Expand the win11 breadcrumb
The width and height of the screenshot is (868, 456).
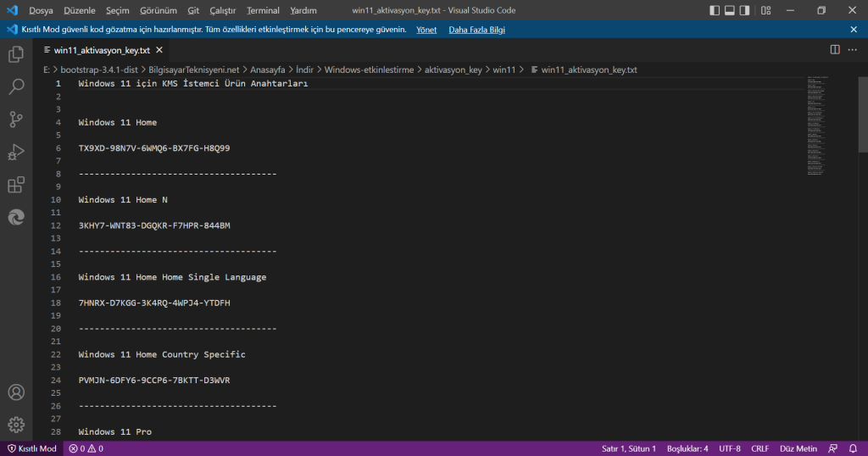[x=504, y=70]
